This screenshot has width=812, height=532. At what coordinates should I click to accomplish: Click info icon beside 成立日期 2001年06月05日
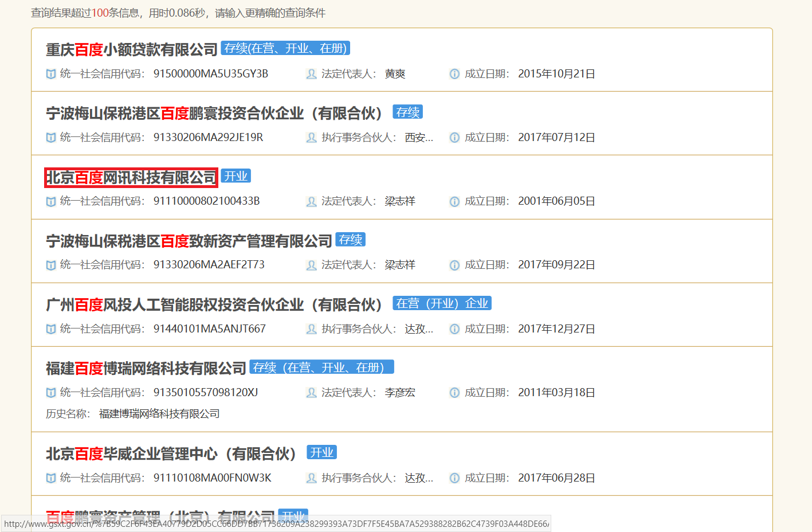pyautogui.click(x=454, y=201)
